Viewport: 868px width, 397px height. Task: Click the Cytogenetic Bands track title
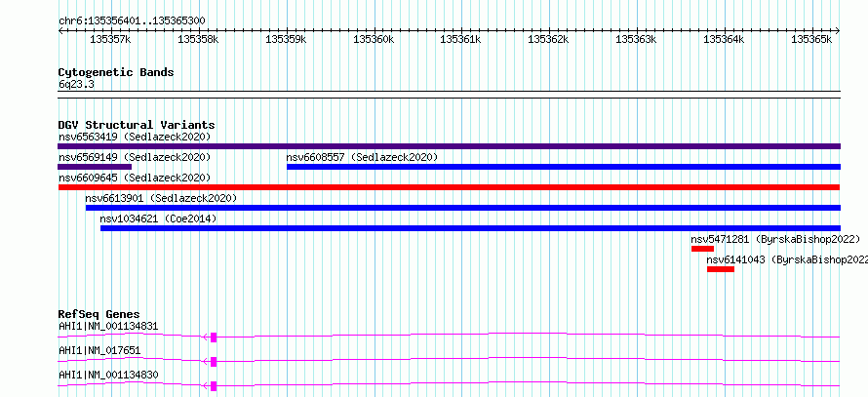(116, 72)
